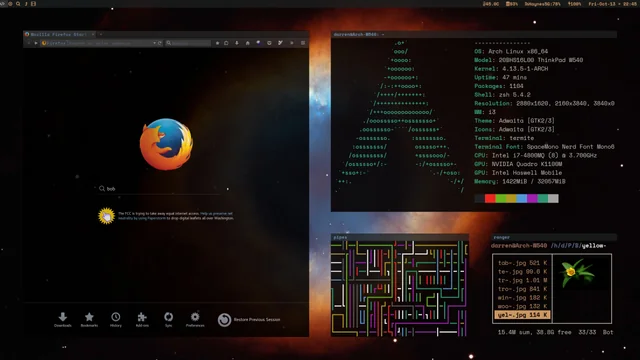Click the ranger window title bar
The height and width of the screenshot is (360, 640).
coord(554,237)
